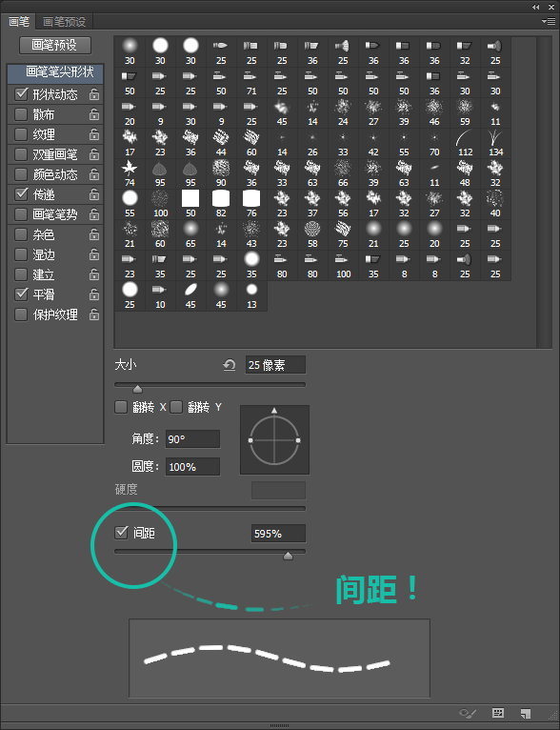Select the size 42 starburst brush preset
The height and width of the screenshot is (730, 560).
pyautogui.click(x=373, y=144)
